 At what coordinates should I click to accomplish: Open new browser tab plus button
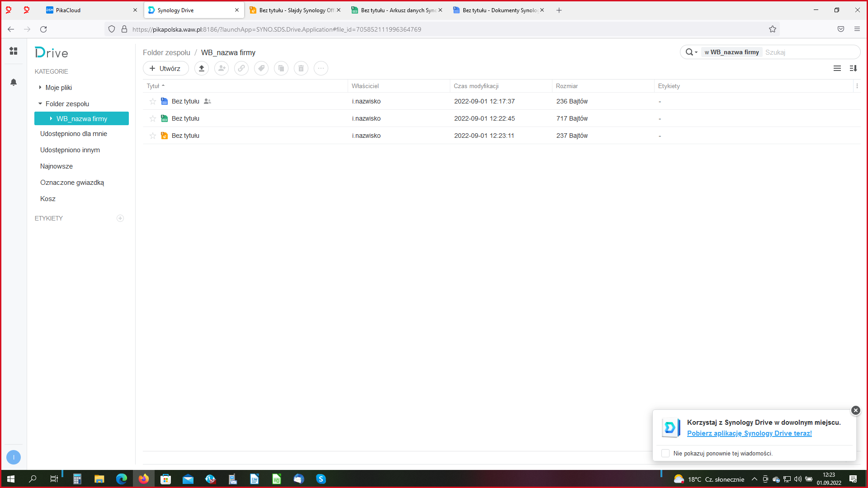point(559,10)
